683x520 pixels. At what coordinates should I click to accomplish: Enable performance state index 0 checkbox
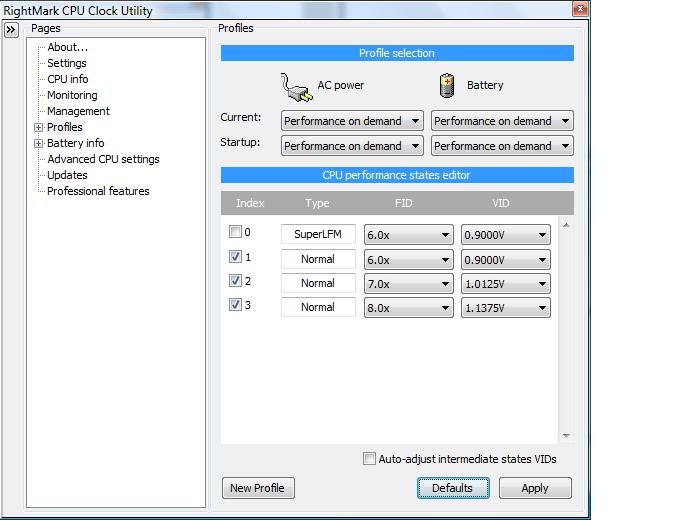tap(235, 231)
